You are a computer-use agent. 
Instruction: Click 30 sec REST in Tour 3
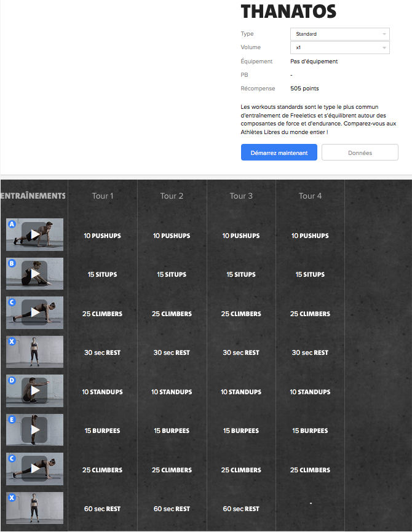pos(241,352)
